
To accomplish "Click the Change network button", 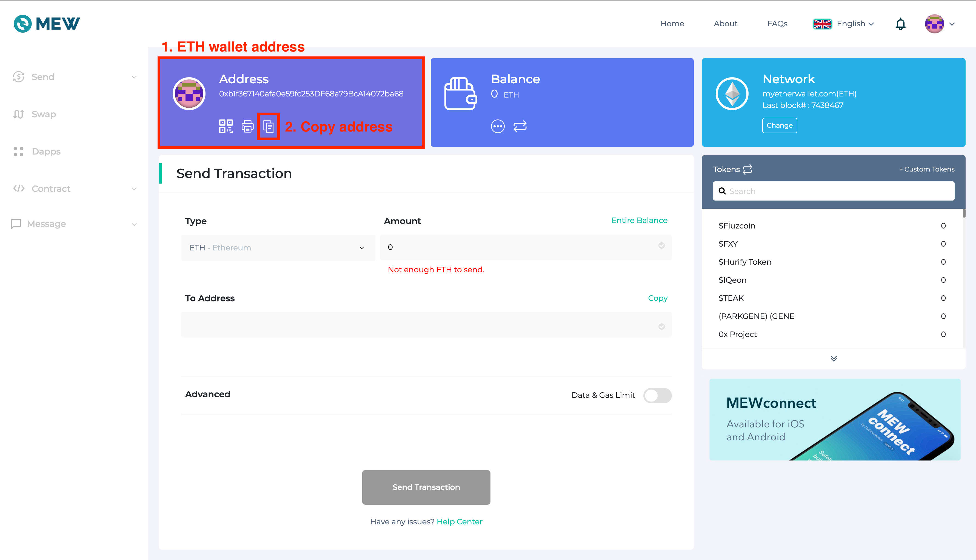I will click(x=780, y=125).
